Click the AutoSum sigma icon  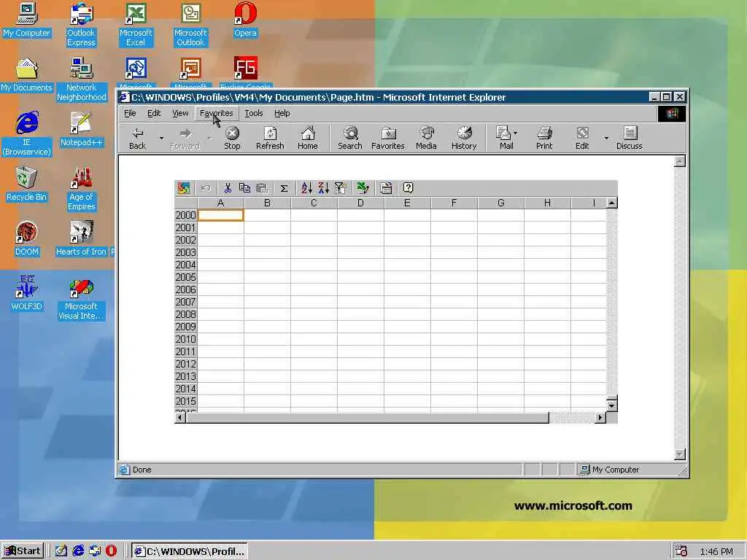(284, 188)
